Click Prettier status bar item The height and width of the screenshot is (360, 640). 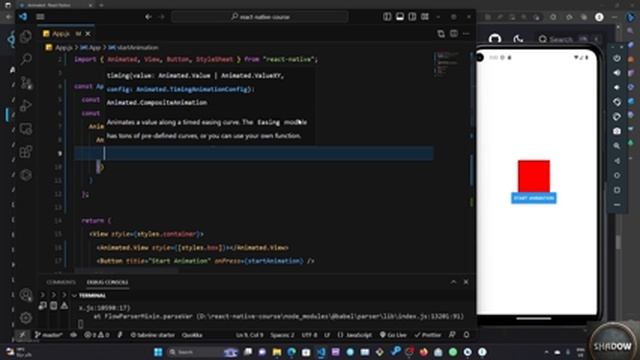coord(428,335)
